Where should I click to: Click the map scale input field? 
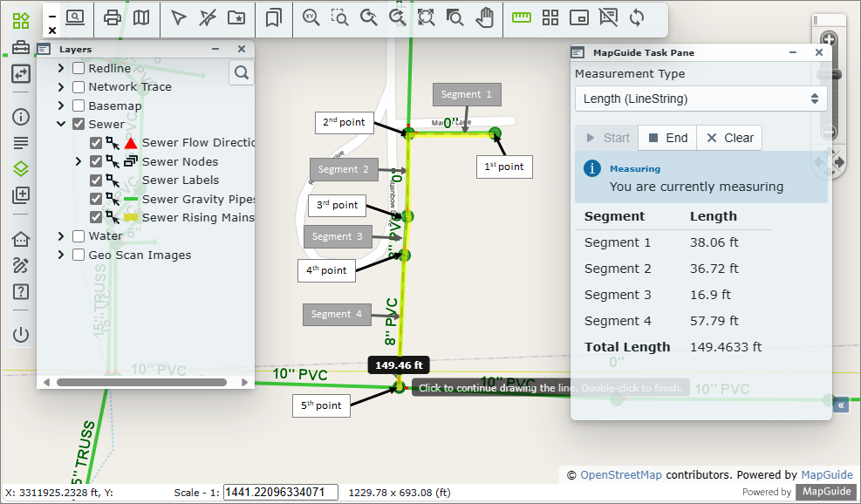click(x=280, y=493)
